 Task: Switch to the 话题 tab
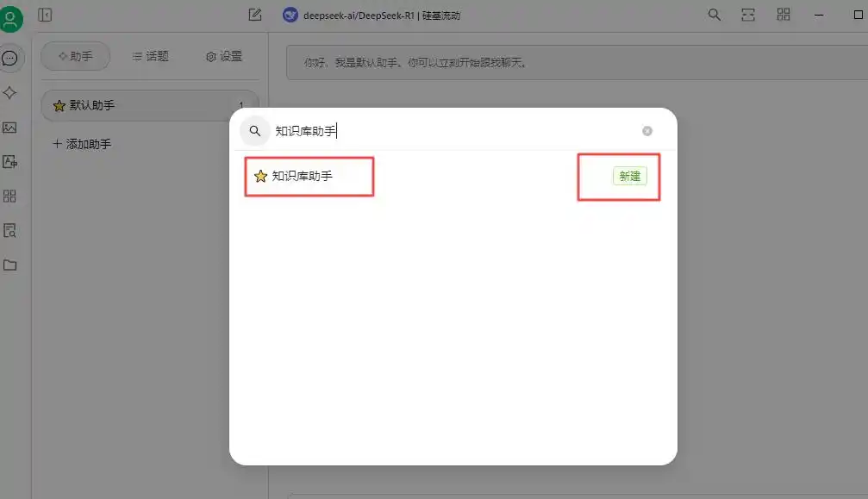(151, 56)
